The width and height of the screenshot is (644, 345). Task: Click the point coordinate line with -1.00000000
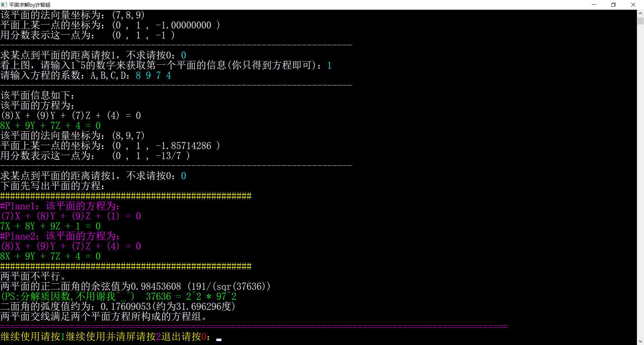110,25
